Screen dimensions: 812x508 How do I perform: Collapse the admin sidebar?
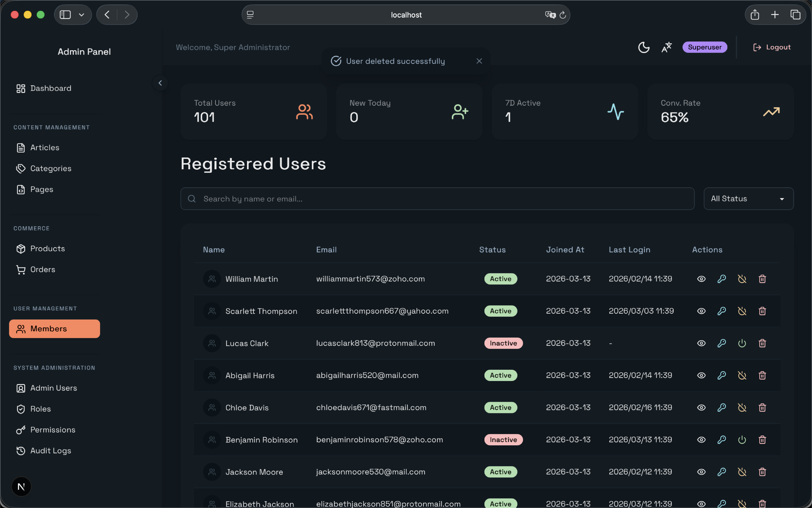[160, 83]
